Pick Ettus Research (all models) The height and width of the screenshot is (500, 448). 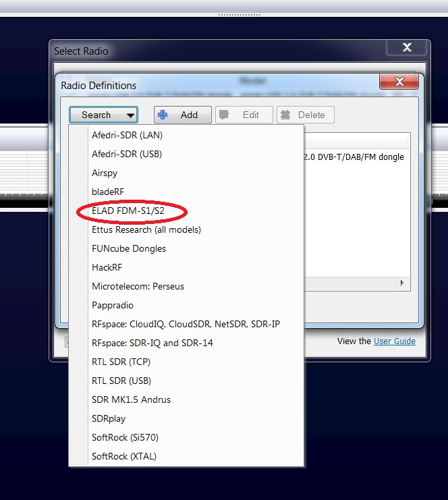pyautogui.click(x=186, y=229)
